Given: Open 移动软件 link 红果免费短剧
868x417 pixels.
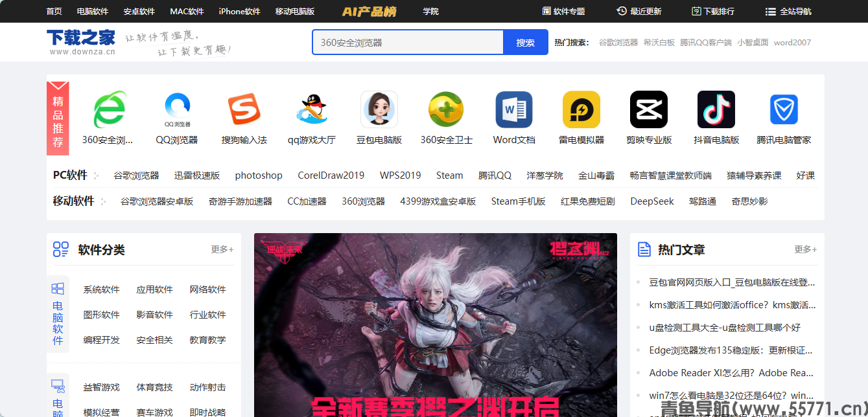Looking at the screenshot, I should click(x=588, y=201).
